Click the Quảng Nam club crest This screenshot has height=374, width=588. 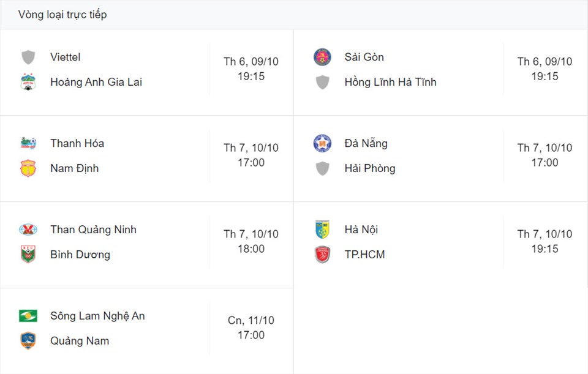coord(28,341)
